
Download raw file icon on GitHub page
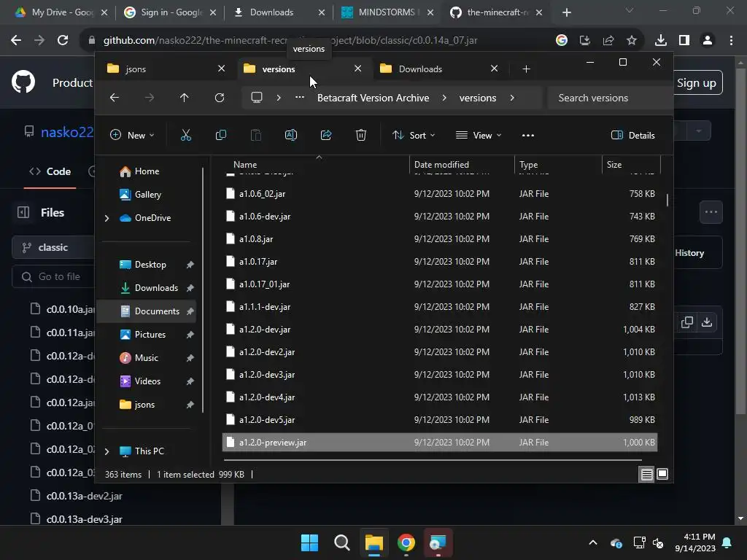point(707,322)
